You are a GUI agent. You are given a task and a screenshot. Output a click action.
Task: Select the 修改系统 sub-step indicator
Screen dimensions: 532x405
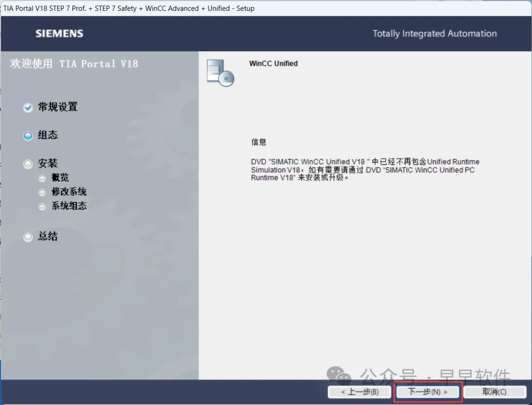click(42, 193)
